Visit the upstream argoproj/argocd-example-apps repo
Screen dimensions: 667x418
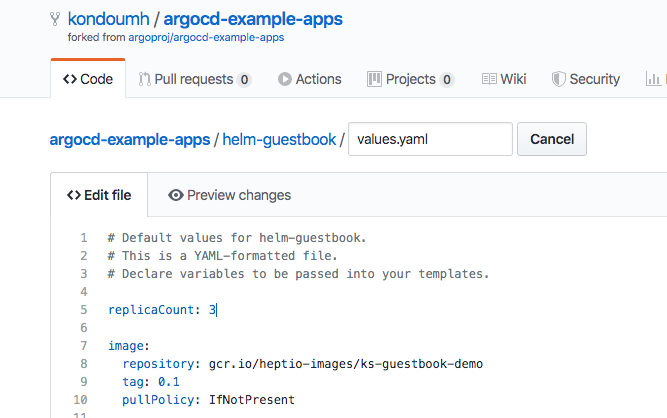point(206,37)
